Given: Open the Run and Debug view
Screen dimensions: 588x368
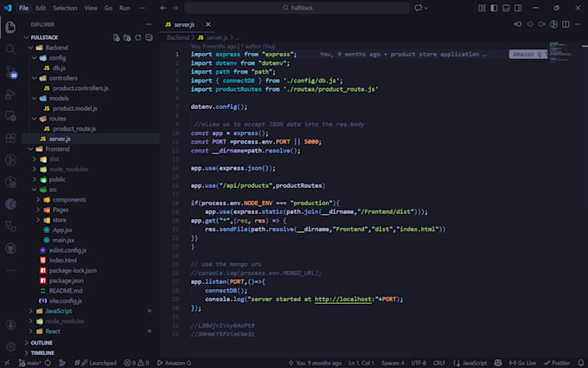Looking at the screenshot, I should pos(10,94).
